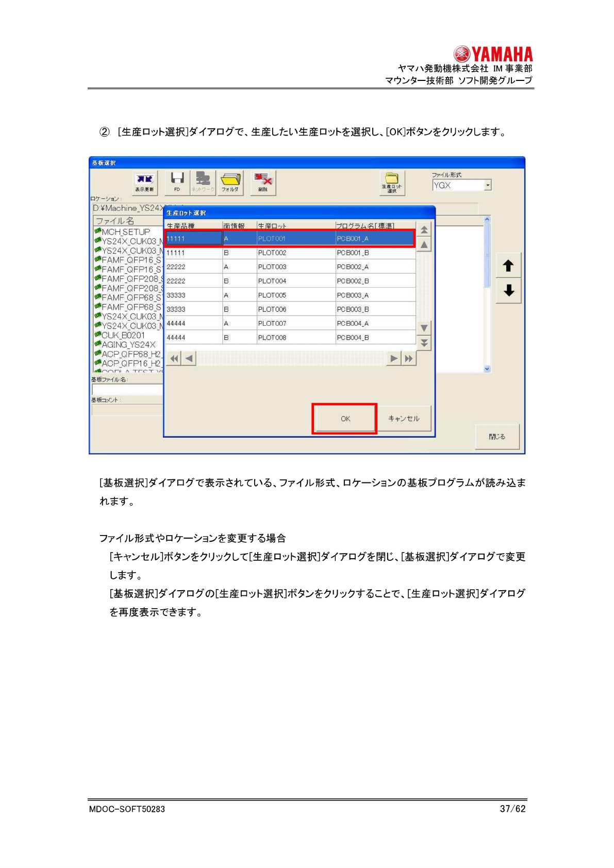Select the PLOT006 lot cell

coord(296,309)
